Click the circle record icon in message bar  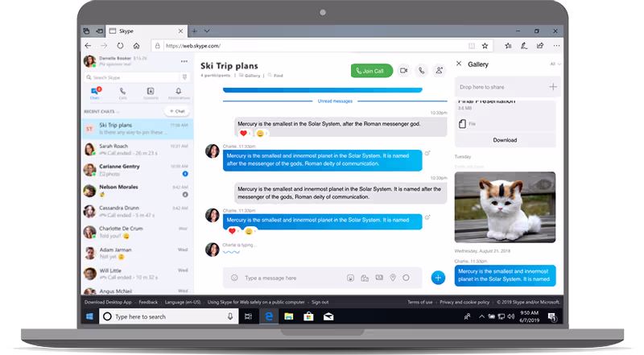click(x=406, y=278)
